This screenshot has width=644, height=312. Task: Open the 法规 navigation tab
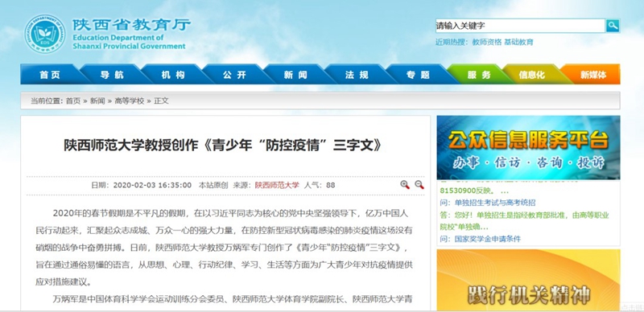[357, 75]
